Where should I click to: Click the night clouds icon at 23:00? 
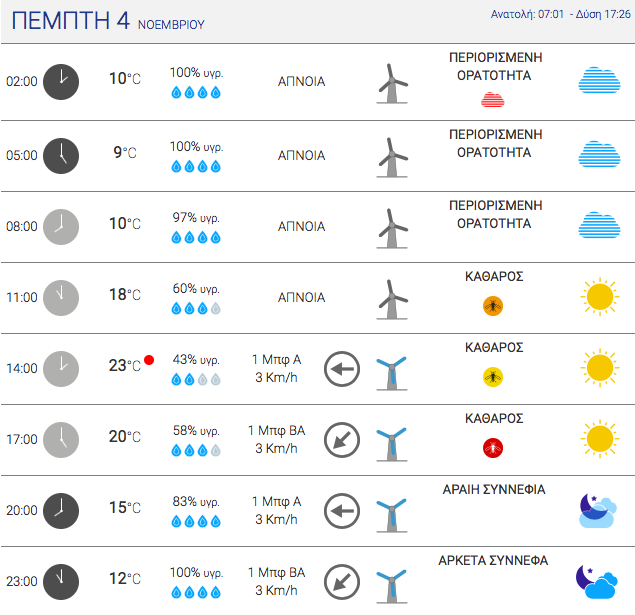tap(597, 581)
